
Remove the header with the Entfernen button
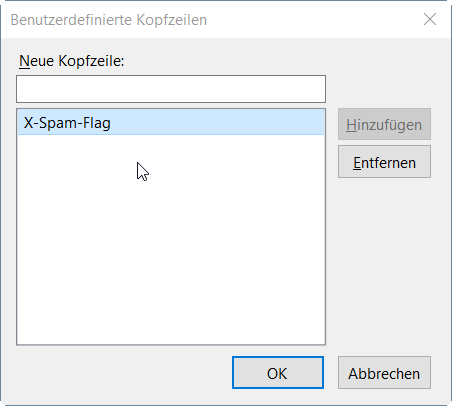click(x=384, y=162)
